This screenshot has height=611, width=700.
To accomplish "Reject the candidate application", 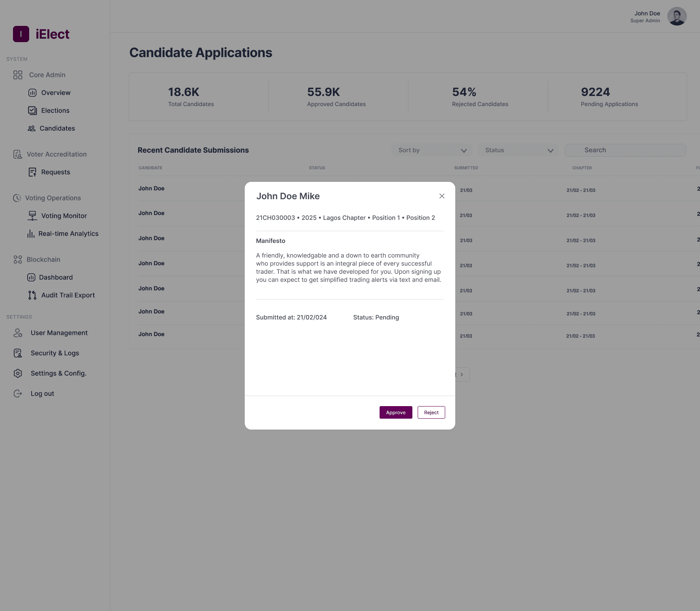I will click(x=431, y=412).
